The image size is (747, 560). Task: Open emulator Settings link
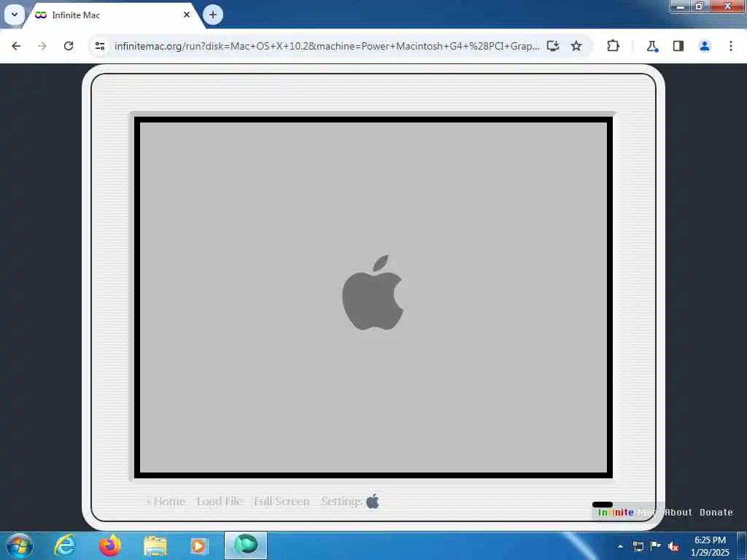[x=341, y=501]
